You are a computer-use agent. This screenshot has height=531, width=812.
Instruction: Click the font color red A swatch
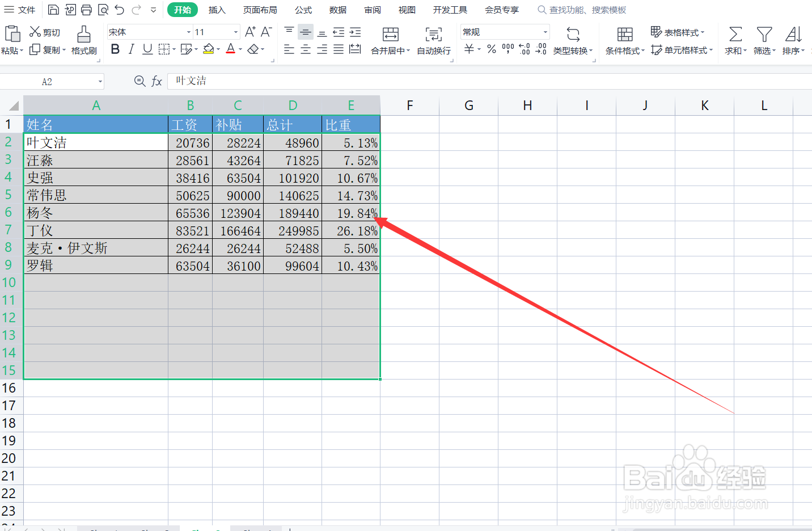230,49
